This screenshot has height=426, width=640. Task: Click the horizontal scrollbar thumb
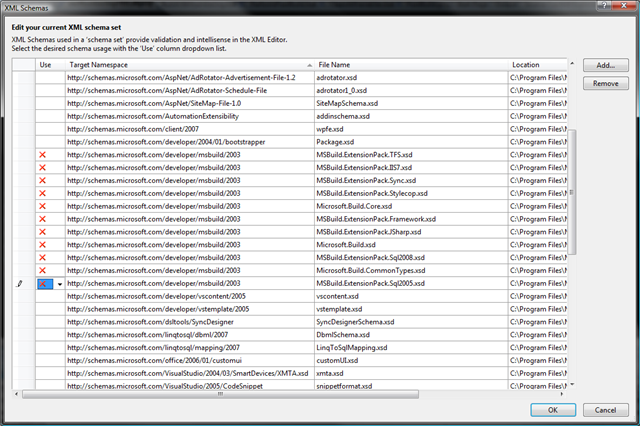[220, 394]
